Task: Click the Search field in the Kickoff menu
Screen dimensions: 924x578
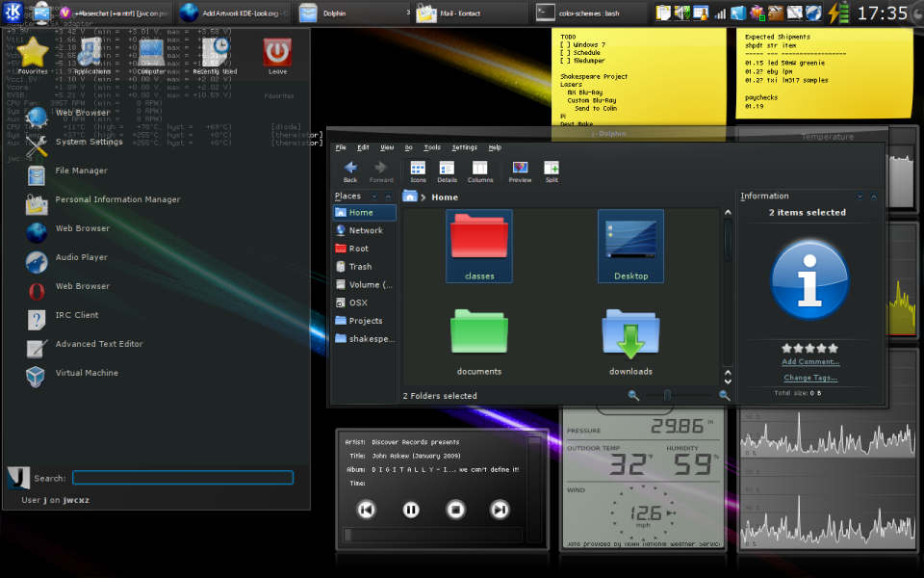Action: click(x=183, y=477)
